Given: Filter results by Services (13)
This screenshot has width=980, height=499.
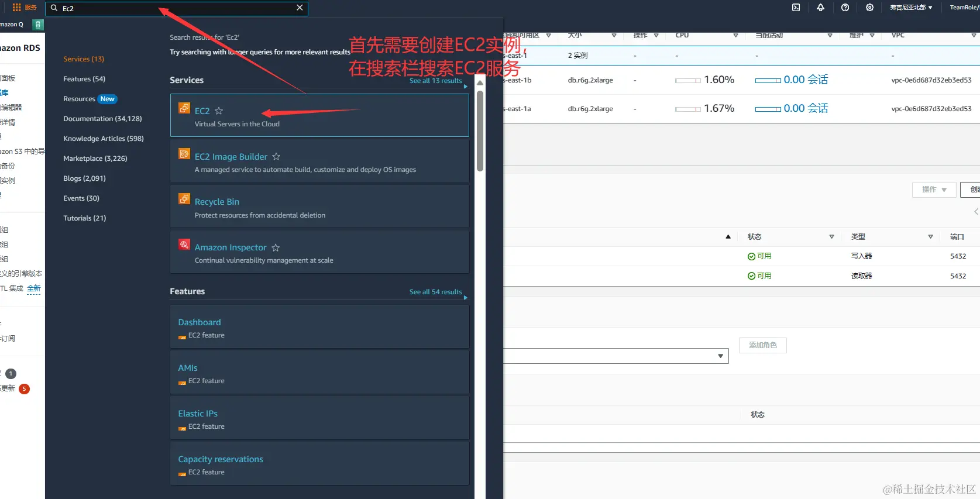Looking at the screenshot, I should [84, 59].
